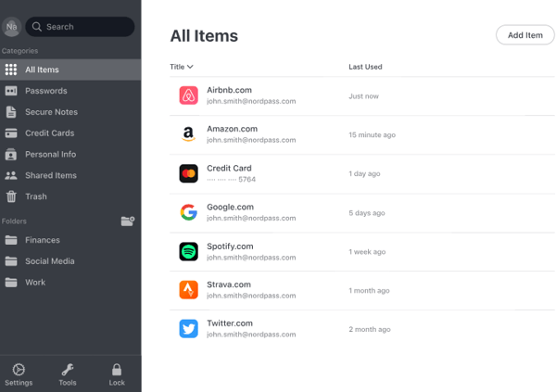The height and width of the screenshot is (392, 556).
Task: Open the Settings gear in bottom bar
Action: 19,373
